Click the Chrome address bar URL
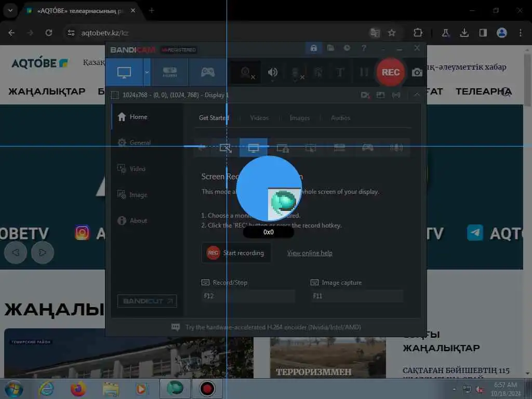The image size is (532, 399). 104,33
